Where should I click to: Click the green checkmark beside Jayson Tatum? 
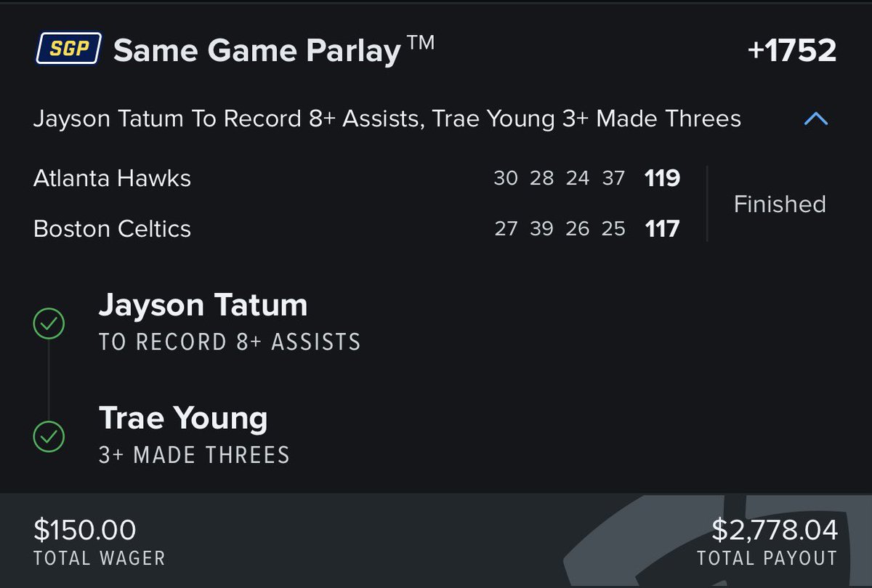pyautogui.click(x=49, y=323)
